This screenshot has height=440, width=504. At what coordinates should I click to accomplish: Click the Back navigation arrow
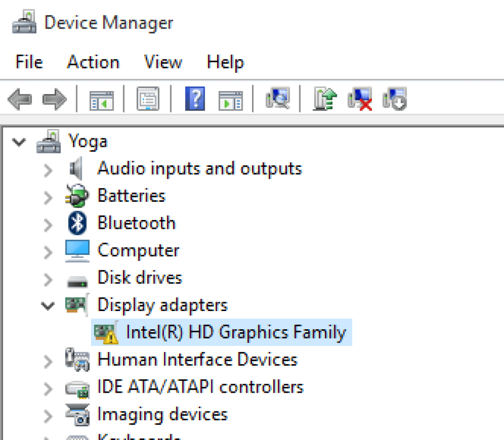pyautogui.click(x=19, y=98)
